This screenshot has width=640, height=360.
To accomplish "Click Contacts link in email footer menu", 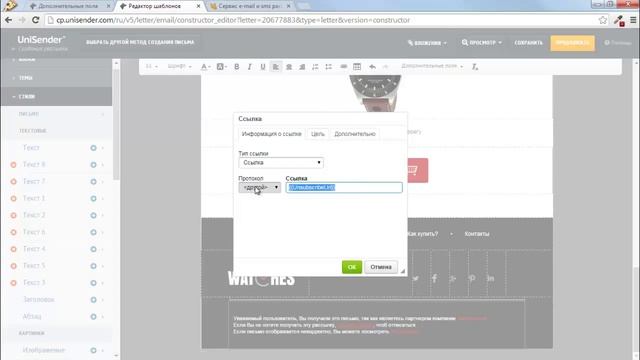I will coord(477,234).
